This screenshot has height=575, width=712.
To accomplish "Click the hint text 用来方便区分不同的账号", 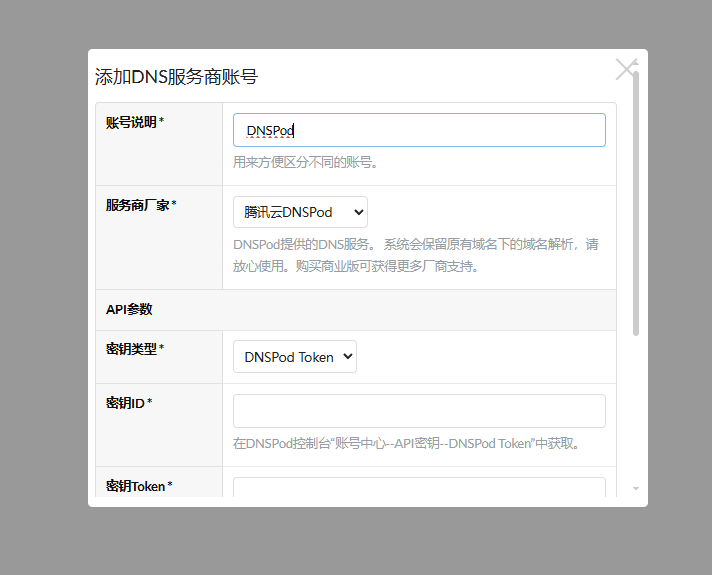I will point(306,162).
